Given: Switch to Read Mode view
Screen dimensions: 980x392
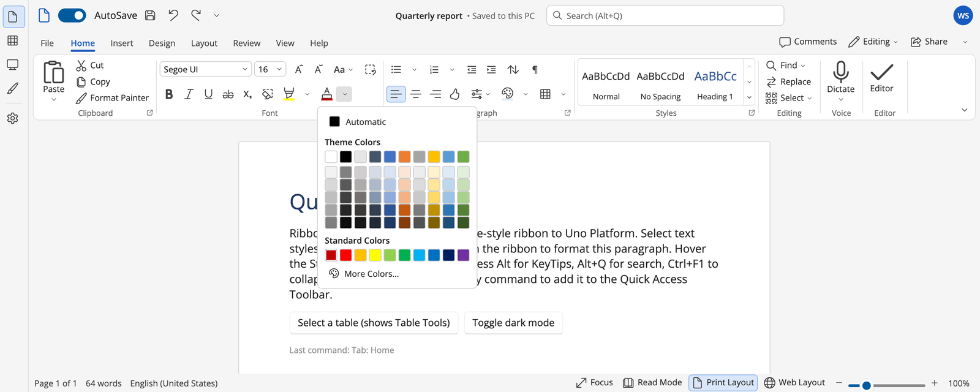Looking at the screenshot, I should (x=652, y=382).
